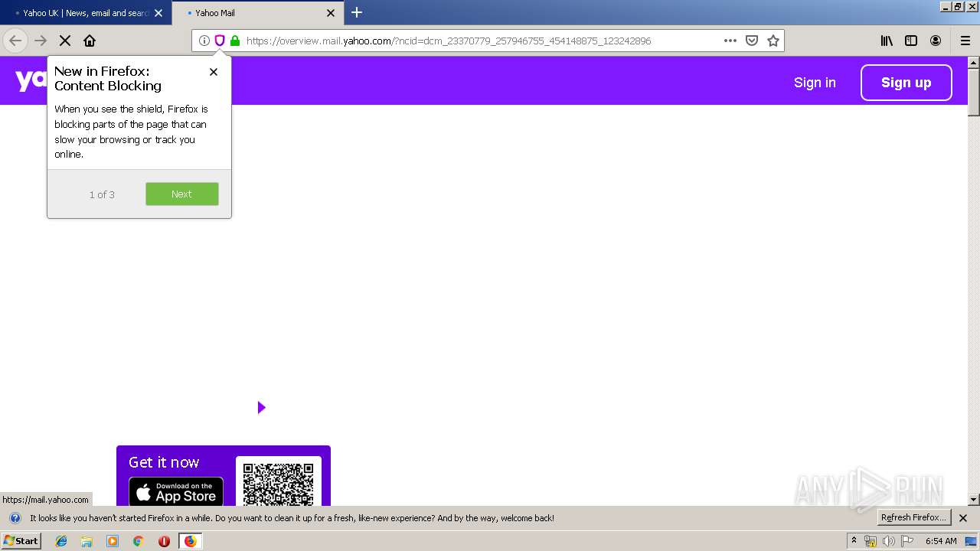Image resolution: width=980 pixels, height=551 pixels.
Task: Open the Library panel
Action: [887, 41]
